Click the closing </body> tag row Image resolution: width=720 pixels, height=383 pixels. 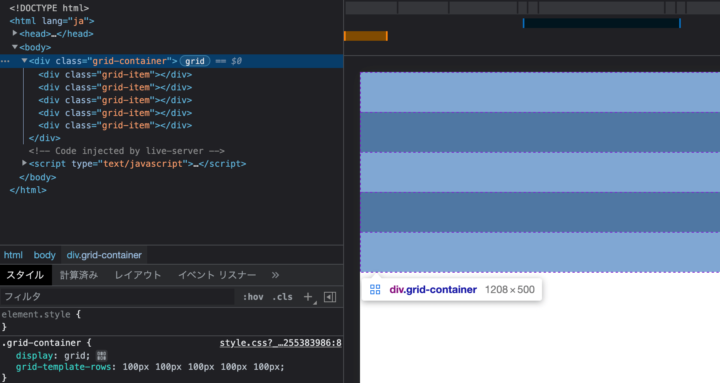(x=38, y=177)
